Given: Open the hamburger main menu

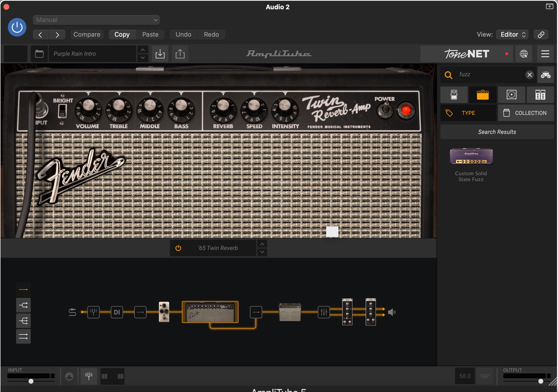Looking at the screenshot, I should point(545,54).
